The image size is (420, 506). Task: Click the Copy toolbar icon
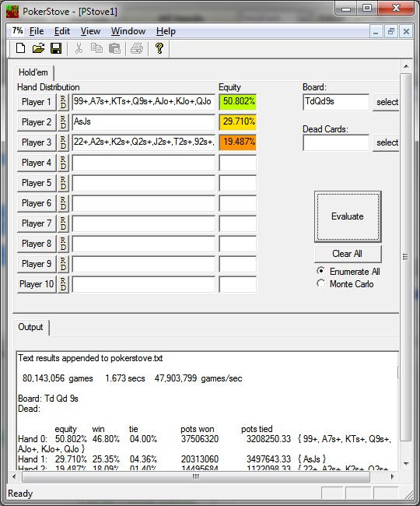click(x=96, y=48)
